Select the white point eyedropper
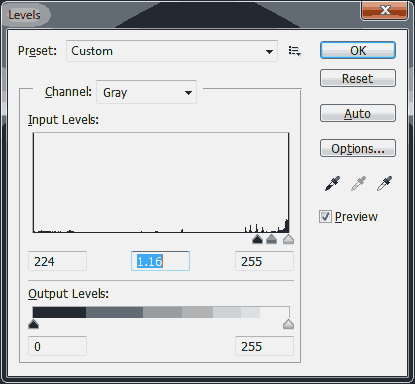Screen dimensions: 415x384 click(384, 183)
